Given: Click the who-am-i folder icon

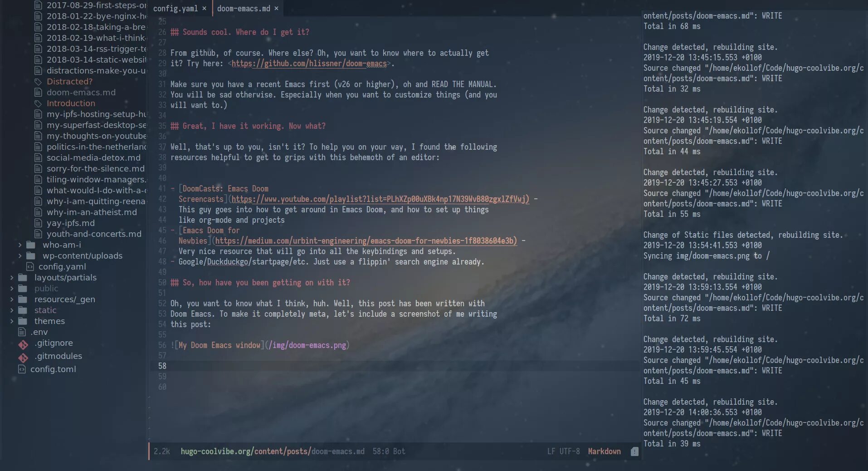Looking at the screenshot, I should (x=31, y=245).
